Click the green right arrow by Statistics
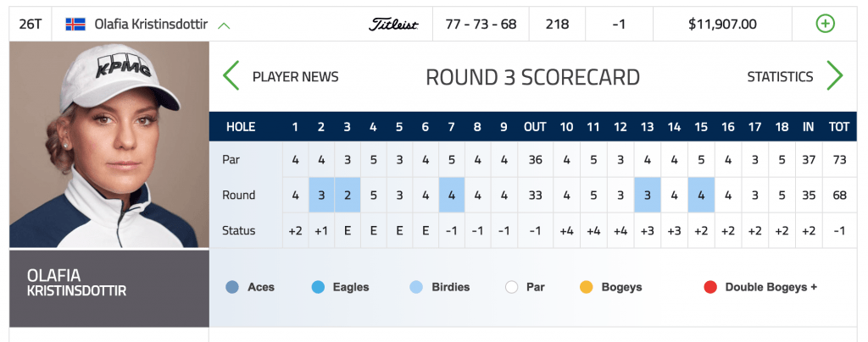This screenshot has height=342, width=868. (x=835, y=75)
